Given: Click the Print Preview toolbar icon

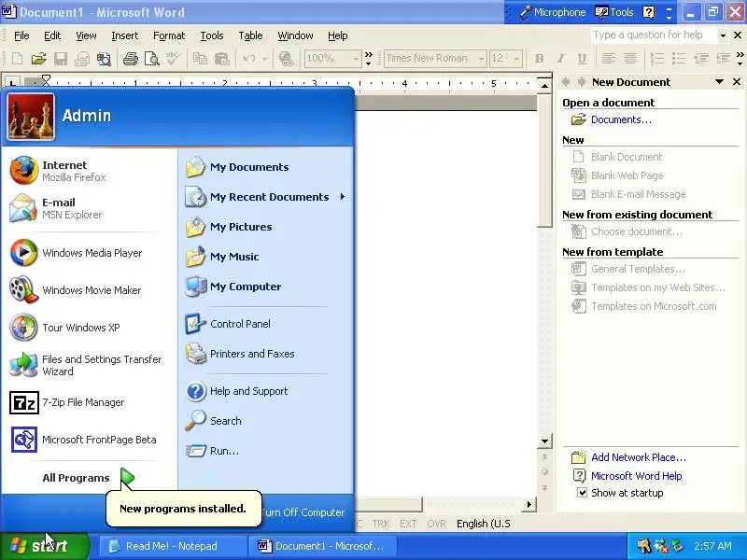Looking at the screenshot, I should 152,59.
